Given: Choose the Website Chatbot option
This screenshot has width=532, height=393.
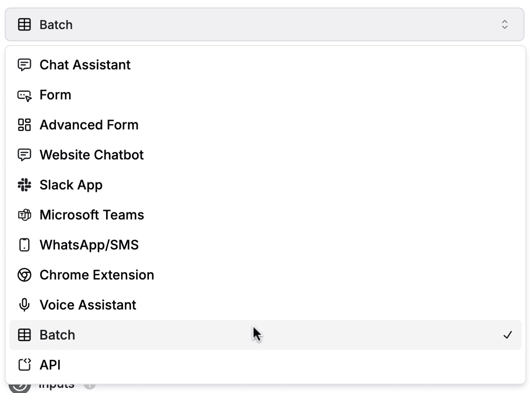Looking at the screenshot, I should tap(265, 155).
